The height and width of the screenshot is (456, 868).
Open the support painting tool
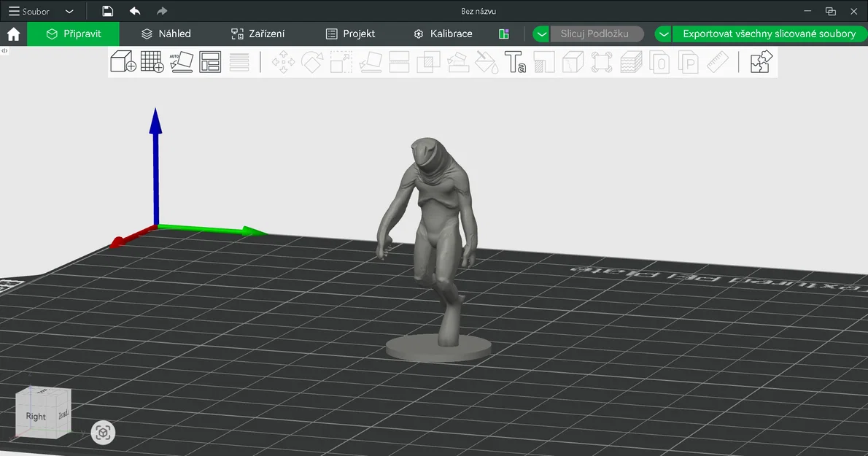click(458, 62)
